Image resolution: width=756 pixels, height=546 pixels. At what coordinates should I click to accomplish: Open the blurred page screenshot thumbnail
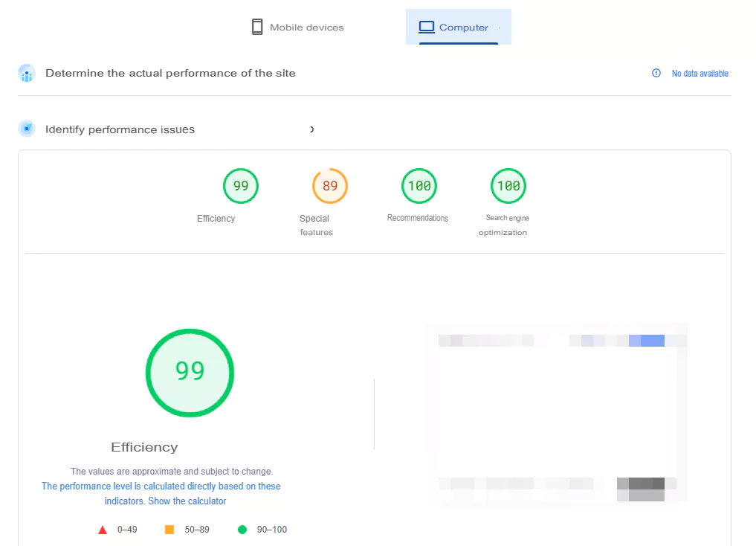point(558,415)
